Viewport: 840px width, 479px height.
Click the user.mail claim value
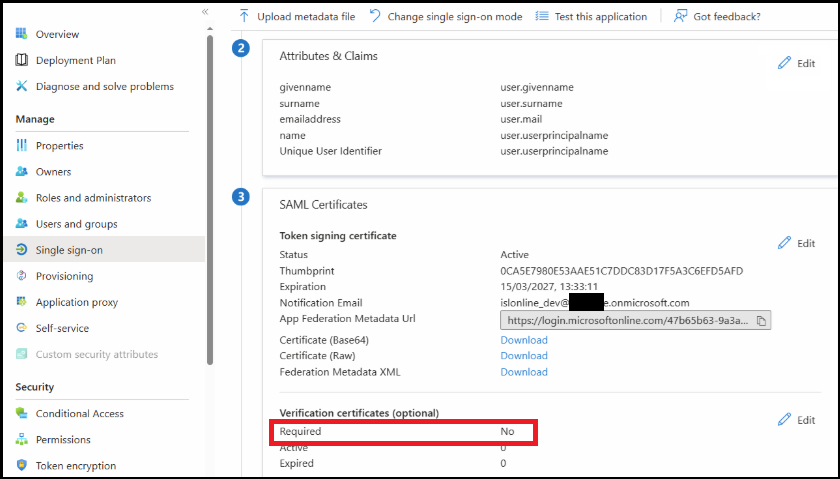[x=521, y=119]
